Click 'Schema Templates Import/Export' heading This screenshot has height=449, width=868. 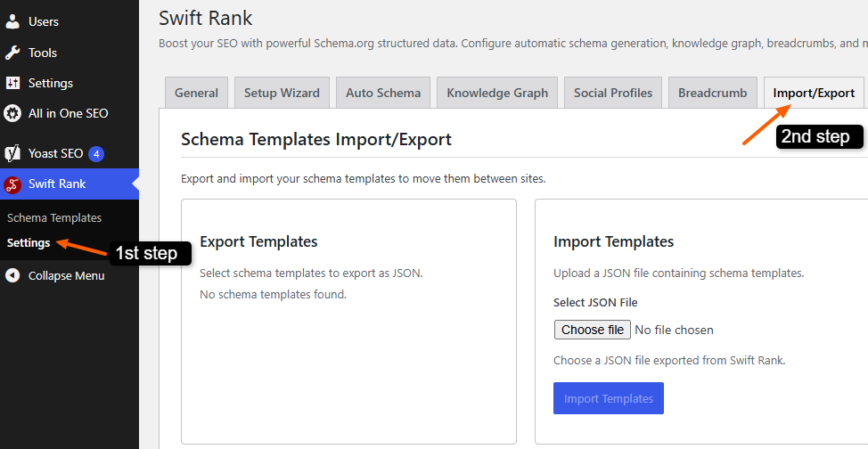[316, 139]
